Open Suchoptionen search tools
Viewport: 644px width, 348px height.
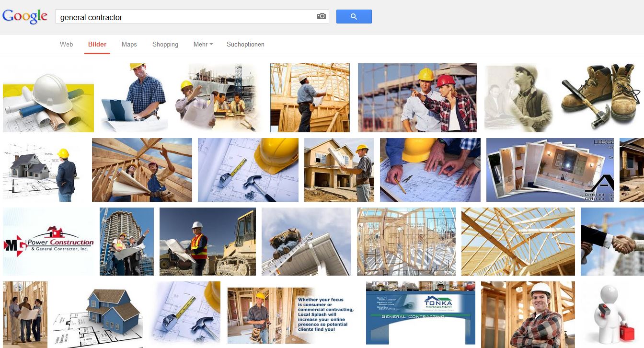point(245,44)
